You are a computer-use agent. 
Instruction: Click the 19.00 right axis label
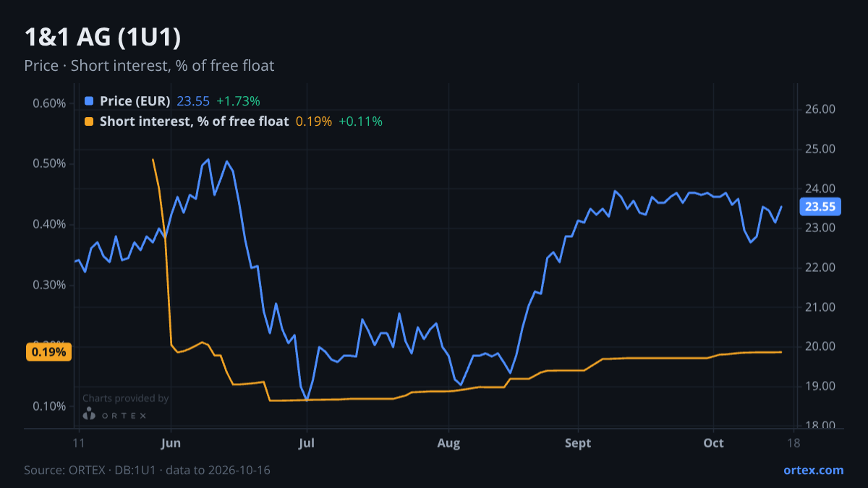[820, 386]
